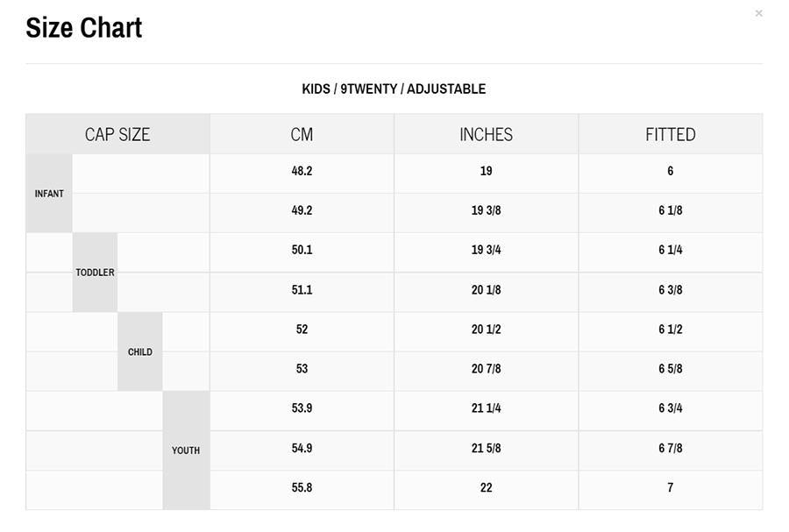
Task: Click the 6 5/8 fitted cell
Action: click(x=671, y=369)
